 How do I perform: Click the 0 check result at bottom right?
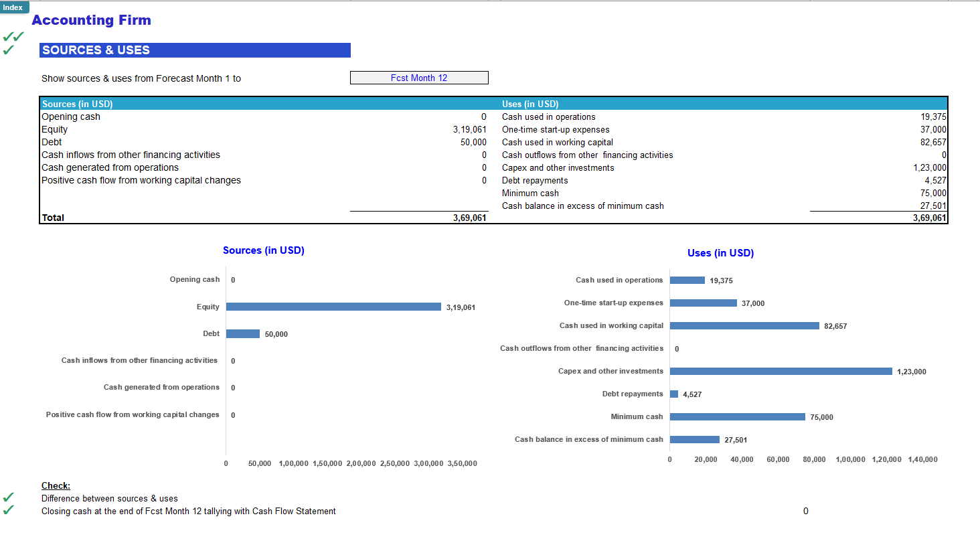click(x=805, y=511)
